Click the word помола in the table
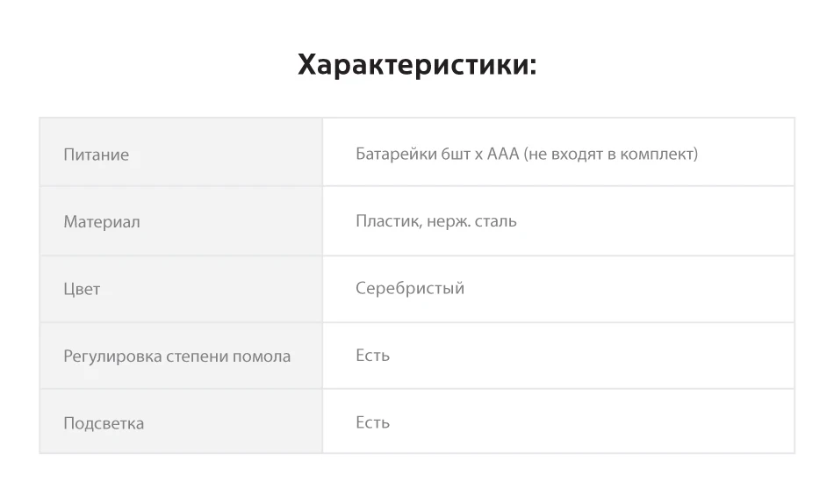Image resolution: width=834 pixels, height=504 pixels. click(262, 356)
